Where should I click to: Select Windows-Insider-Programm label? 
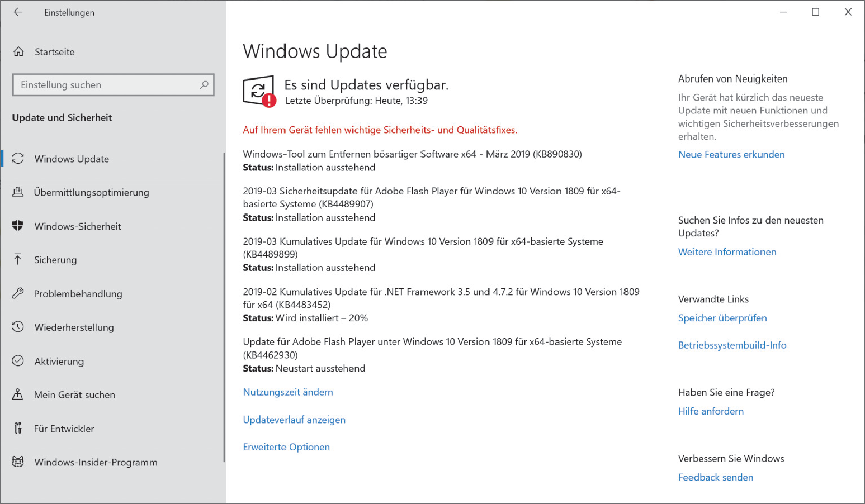pos(96,463)
